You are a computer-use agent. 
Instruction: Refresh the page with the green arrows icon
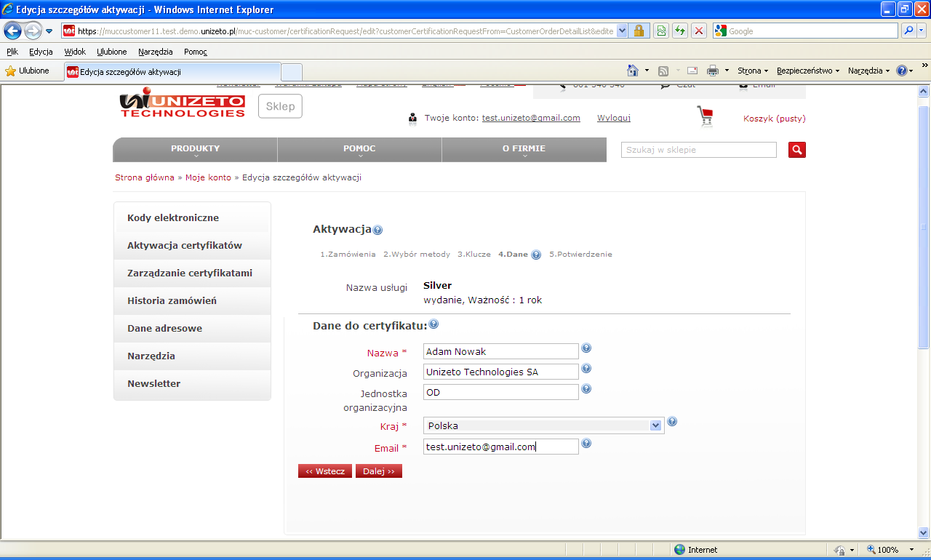click(680, 31)
